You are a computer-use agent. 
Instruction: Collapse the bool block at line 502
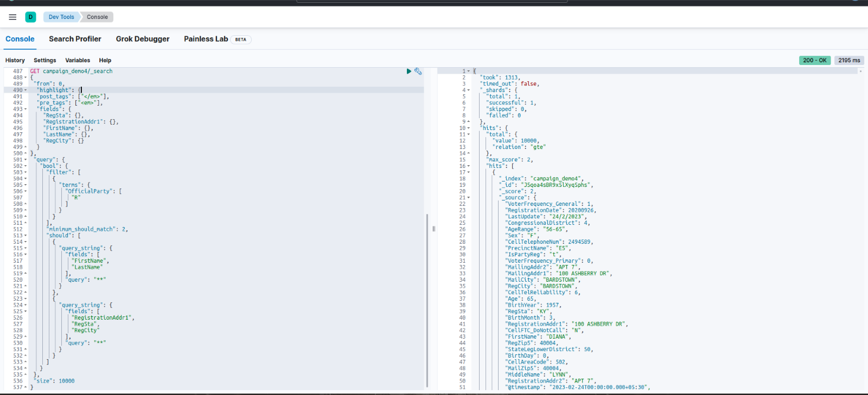[x=25, y=166]
